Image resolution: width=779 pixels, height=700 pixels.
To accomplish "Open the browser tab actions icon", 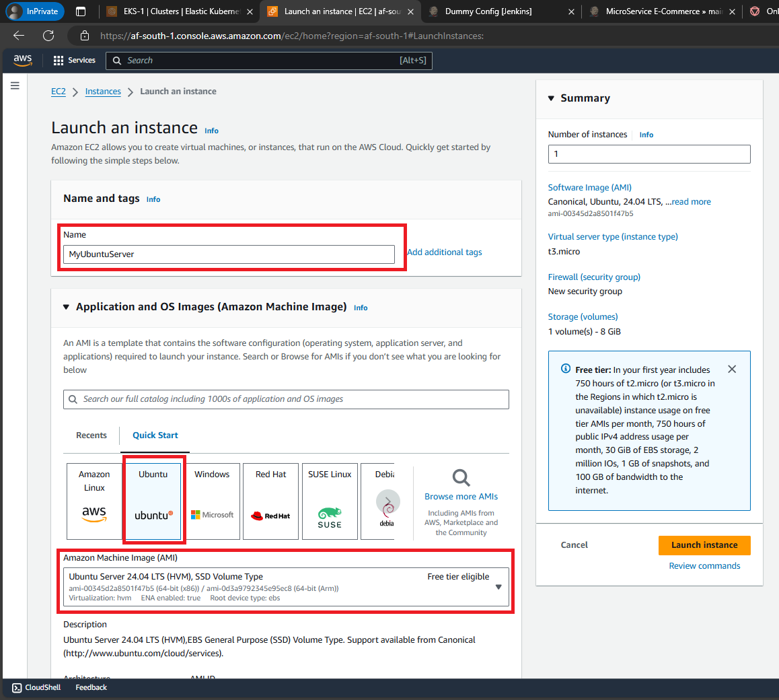I will tap(81, 11).
